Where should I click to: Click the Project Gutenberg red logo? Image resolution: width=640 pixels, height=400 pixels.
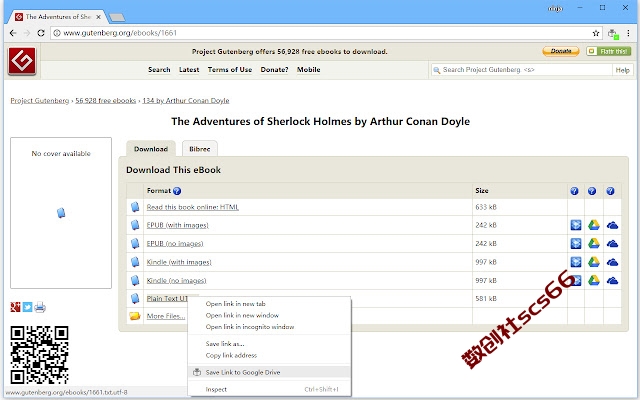[22, 61]
